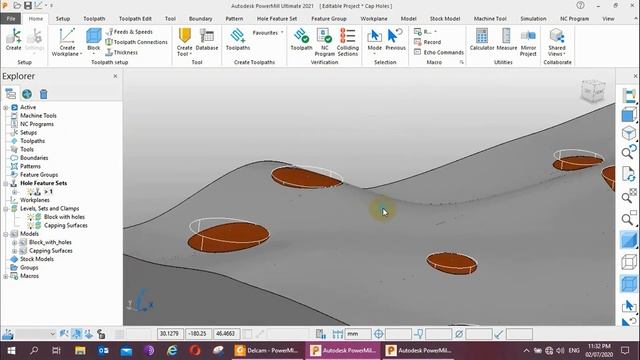This screenshot has height=360, width=640.
Task: Open the Calculator utility
Action: 482,40
